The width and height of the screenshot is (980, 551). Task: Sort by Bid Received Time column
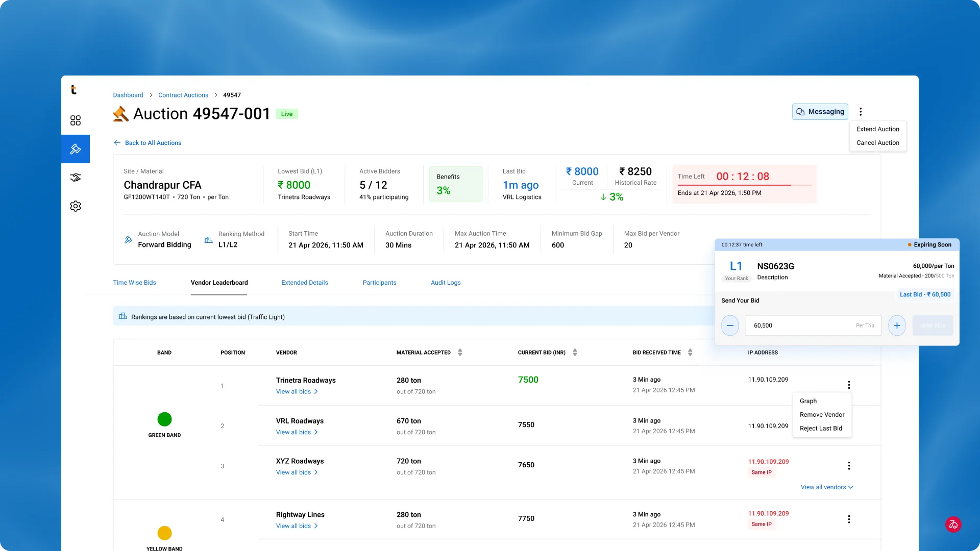[690, 353]
